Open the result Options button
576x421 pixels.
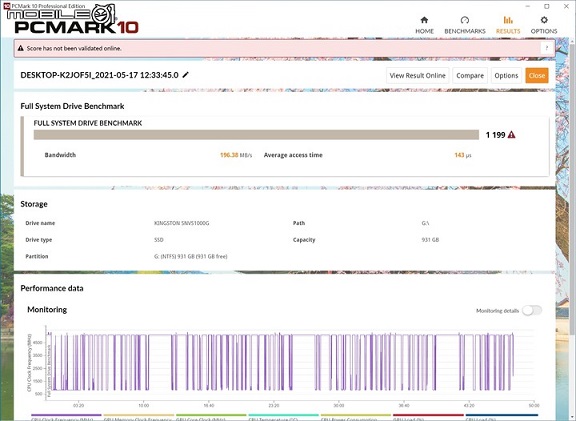coord(506,75)
